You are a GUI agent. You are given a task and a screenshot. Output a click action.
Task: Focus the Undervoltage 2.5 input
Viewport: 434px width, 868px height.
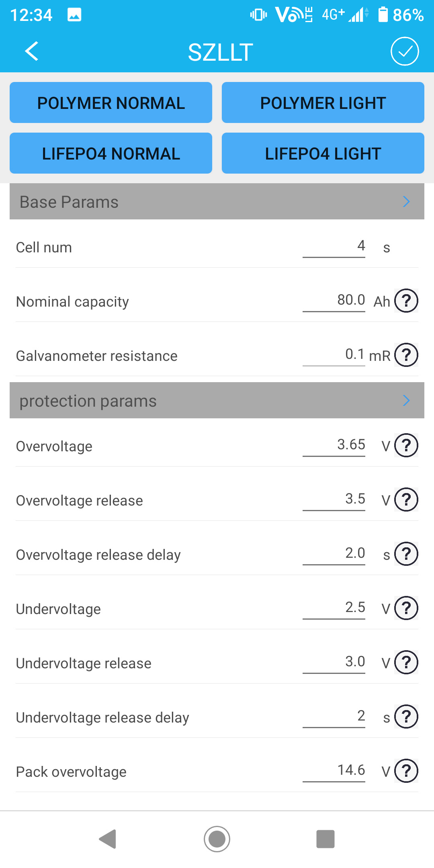[x=334, y=608]
